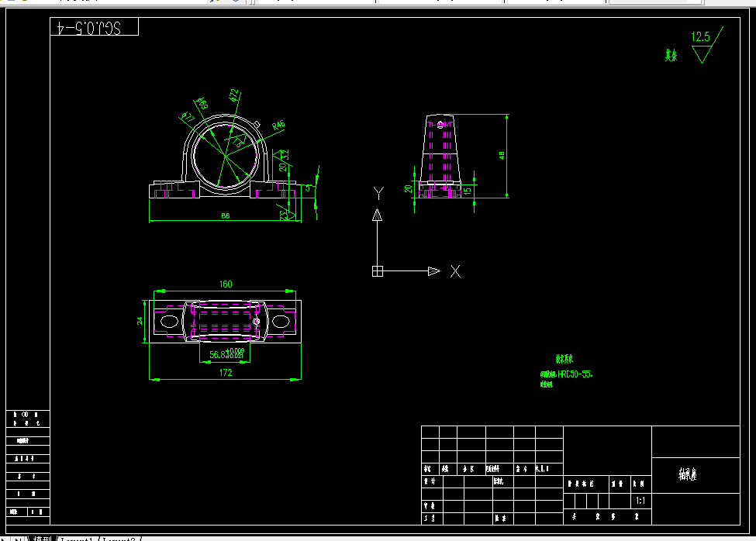
Task: Select the φ72 diameter dimension
Action: (x=234, y=95)
